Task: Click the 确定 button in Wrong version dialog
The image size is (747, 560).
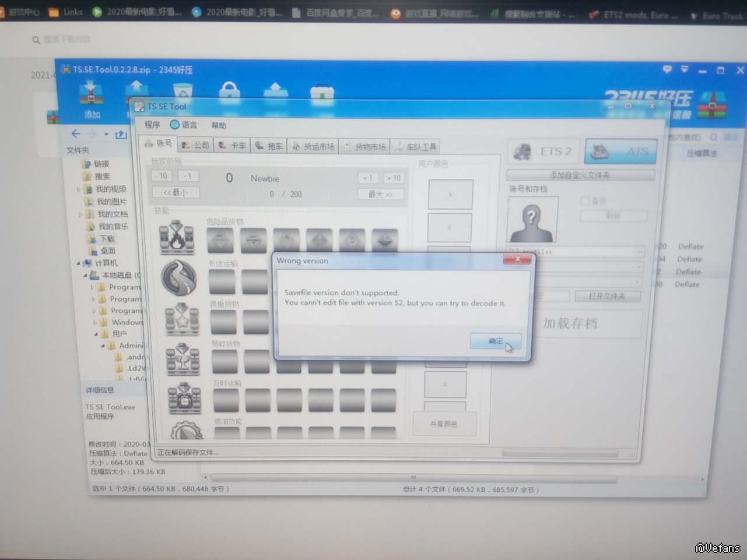Action: click(496, 341)
